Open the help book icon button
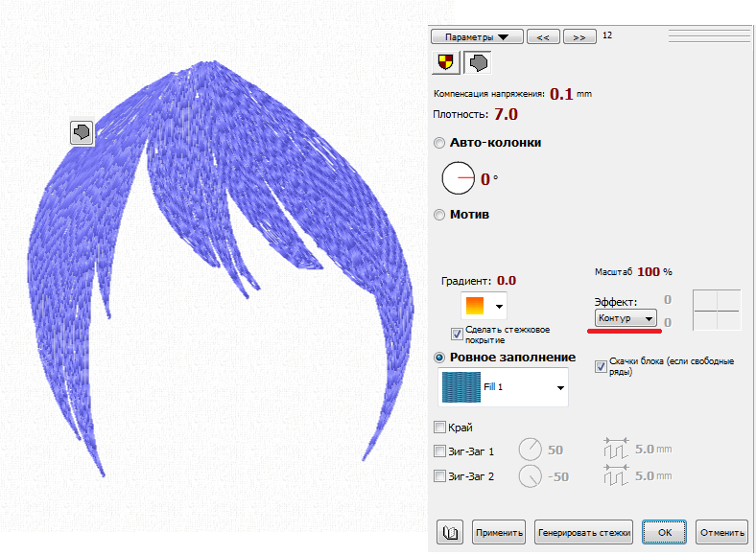 pyautogui.click(x=450, y=532)
